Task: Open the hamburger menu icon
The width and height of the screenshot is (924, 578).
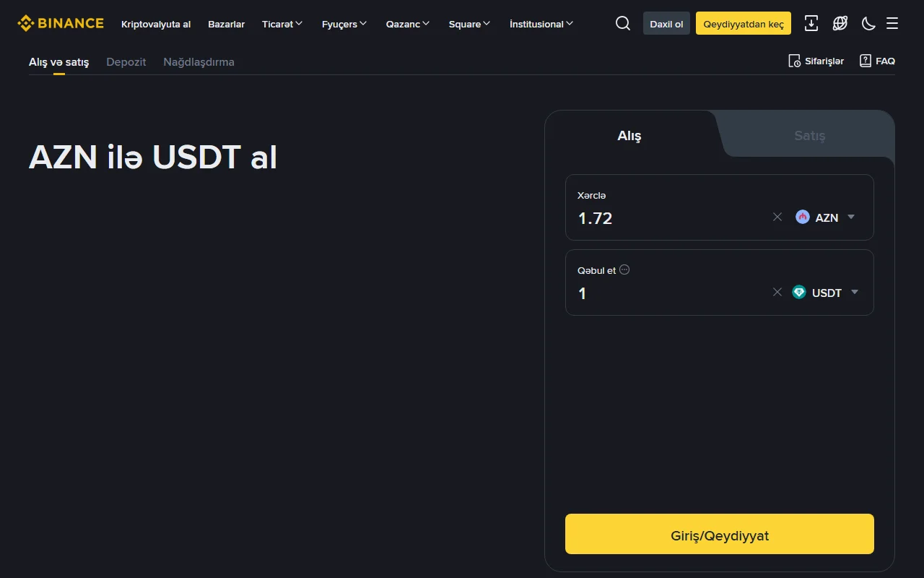Action: 892,24
